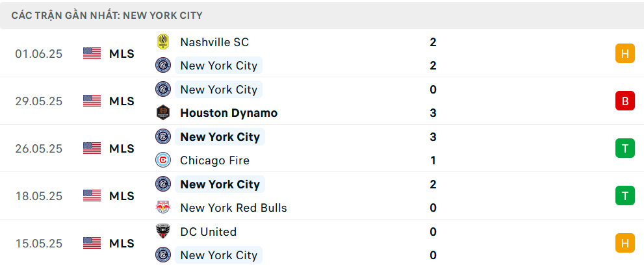The width and height of the screenshot is (644, 265).
Task: Click MLS league label for 26.05.25 match
Action: [x=122, y=149]
